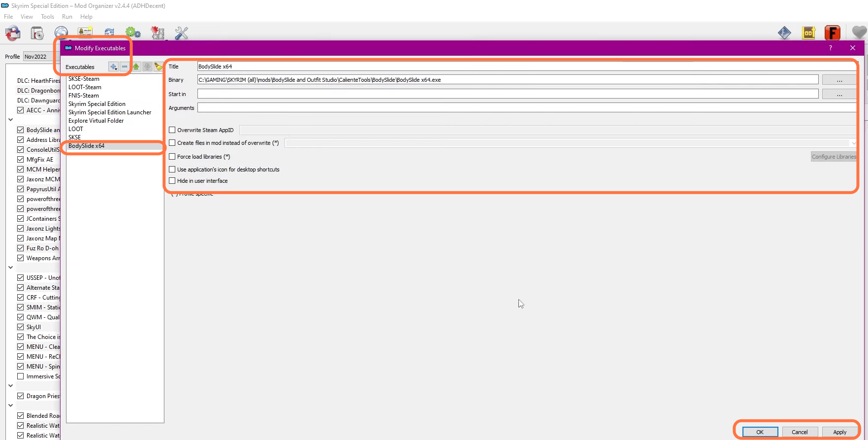Image resolution: width=868 pixels, height=440 pixels.
Task: Launch the Skyrim diamond shortcut icon
Action: point(784,33)
